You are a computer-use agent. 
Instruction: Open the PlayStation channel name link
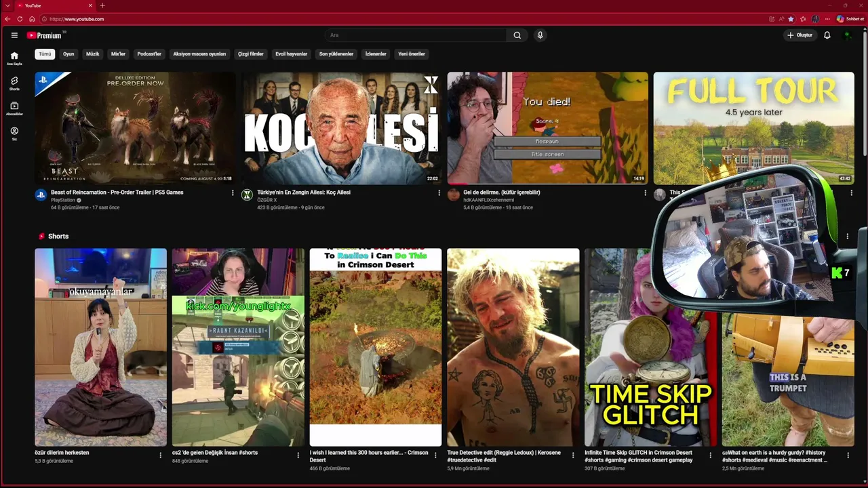point(63,201)
